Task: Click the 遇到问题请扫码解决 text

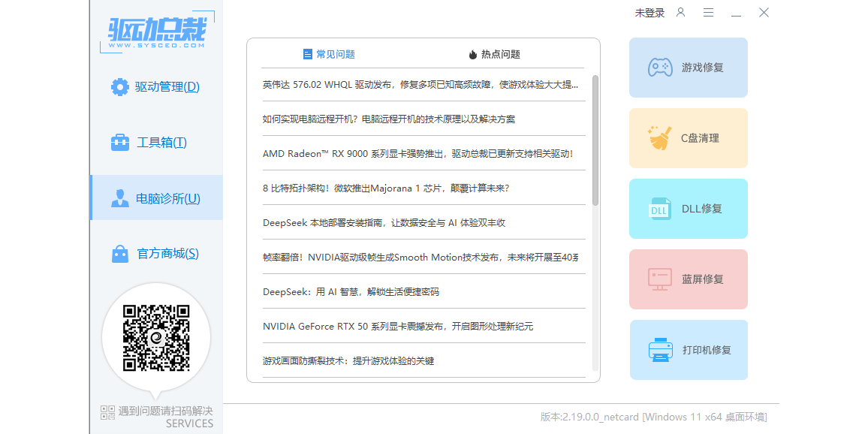Action: point(165,411)
